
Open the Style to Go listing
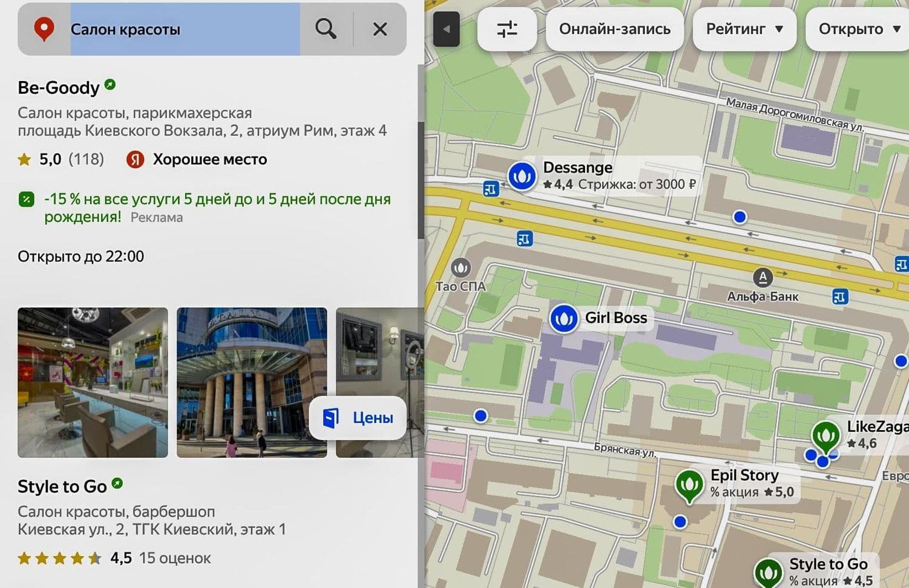(62, 486)
